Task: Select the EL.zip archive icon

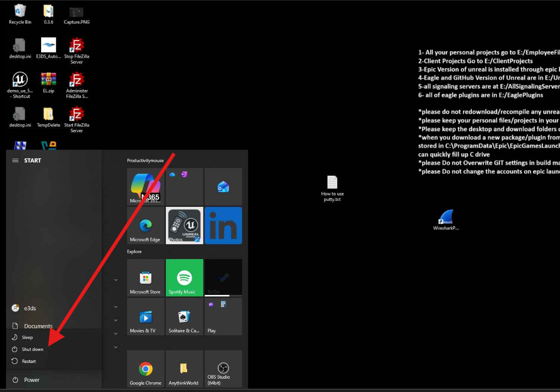Action: (49, 82)
